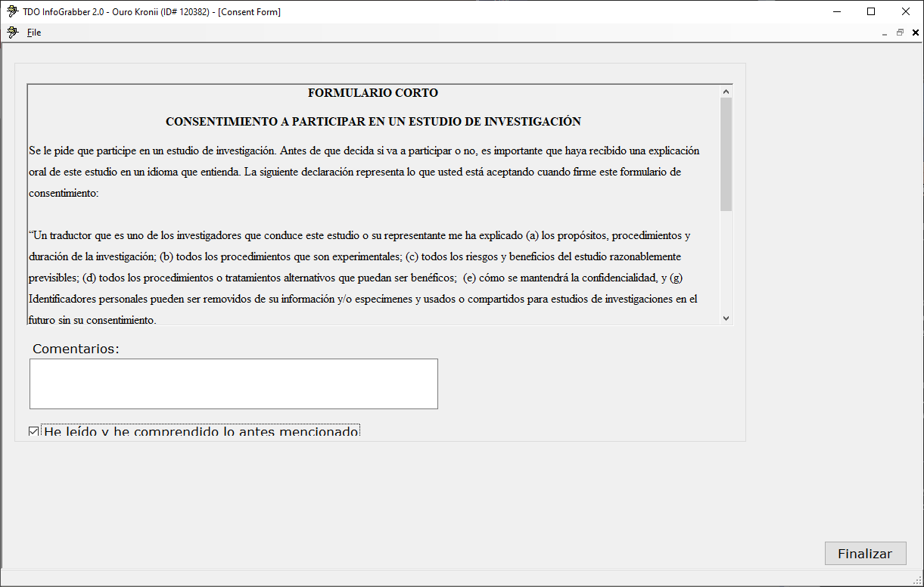Image resolution: width=924 pixels, height=587 pixels.
Task: Close the TDO InfoGrabber application window
Action: (x=905, y=11)
